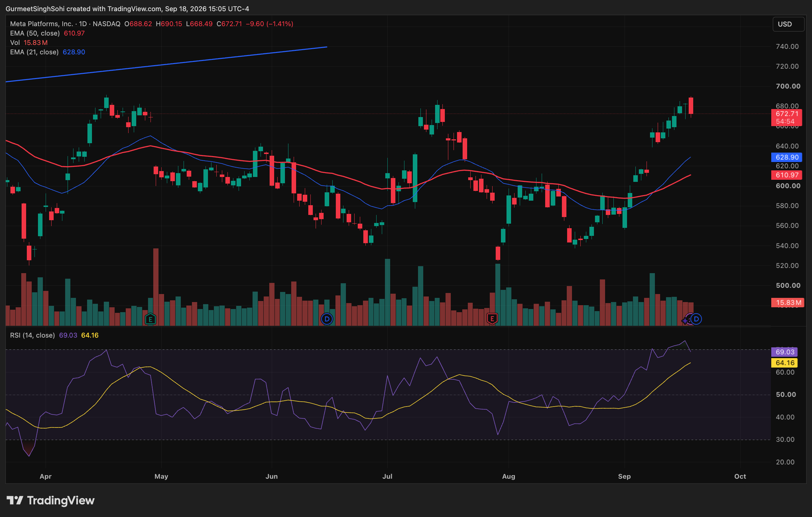Viewport: 812px width, 517px height.
Task: Click the close value C672.71 in the legend
Action: coord(229,24)
